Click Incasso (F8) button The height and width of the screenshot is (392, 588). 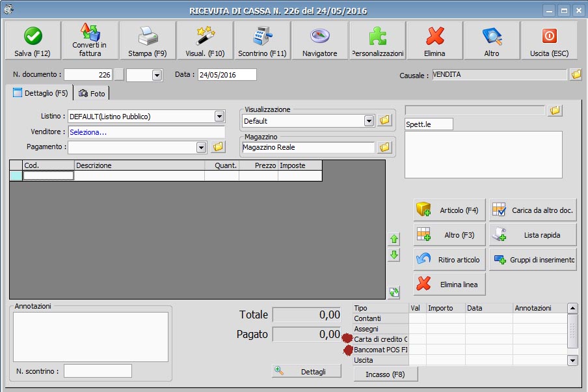385,374
